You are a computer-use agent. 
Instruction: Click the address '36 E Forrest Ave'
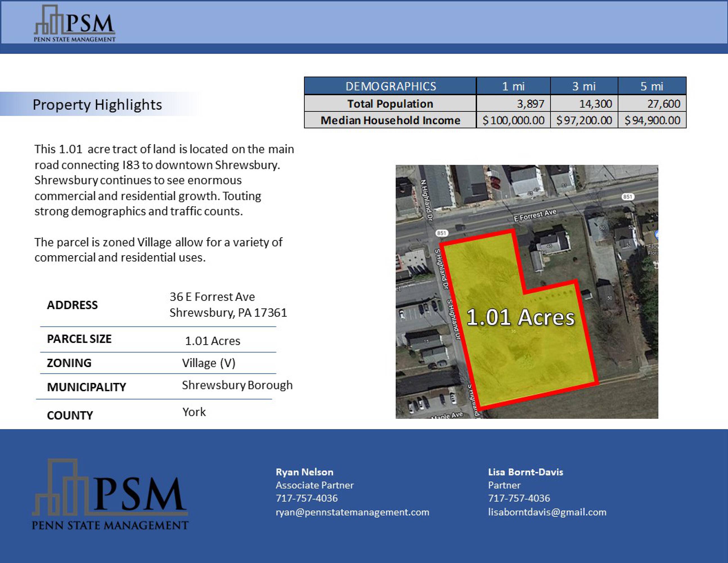[212, 296]
